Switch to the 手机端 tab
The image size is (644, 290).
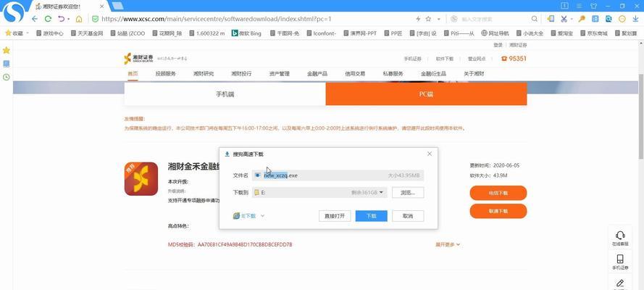(x=225, y=94)
